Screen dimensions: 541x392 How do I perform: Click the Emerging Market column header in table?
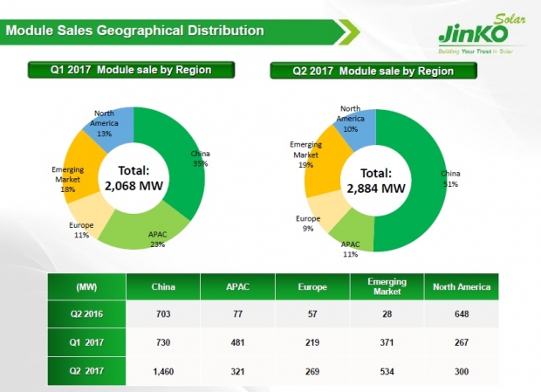[x=385, y=286]
